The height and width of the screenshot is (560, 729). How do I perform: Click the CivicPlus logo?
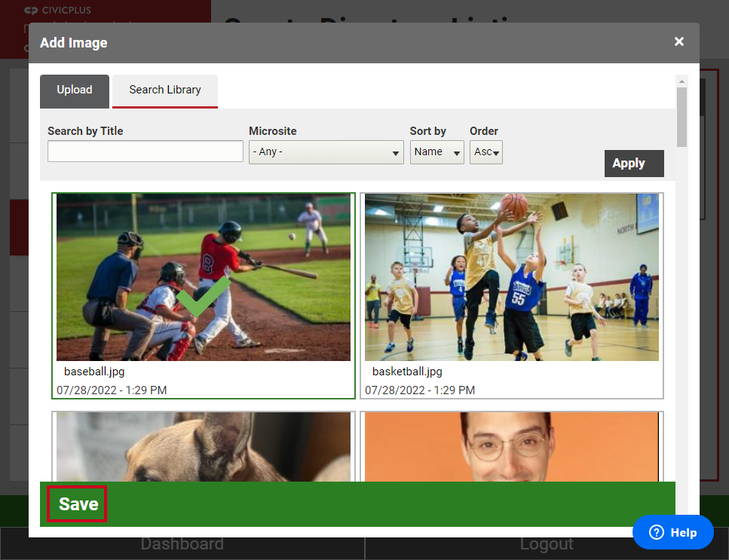57,11
